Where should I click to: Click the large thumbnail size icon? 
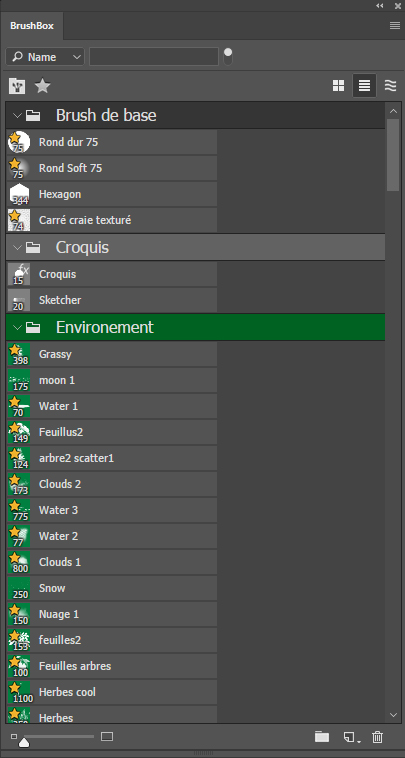click(107, 736)
